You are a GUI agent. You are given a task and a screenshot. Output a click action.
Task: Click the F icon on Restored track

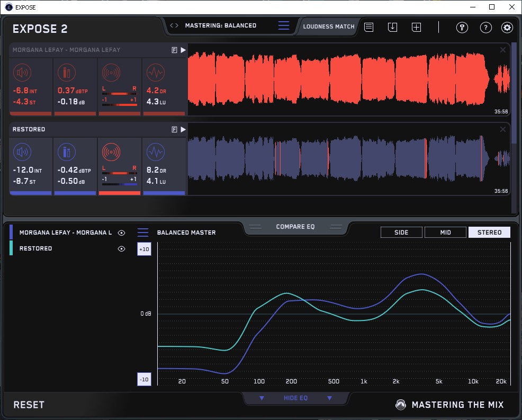click(x=174, y=129)
